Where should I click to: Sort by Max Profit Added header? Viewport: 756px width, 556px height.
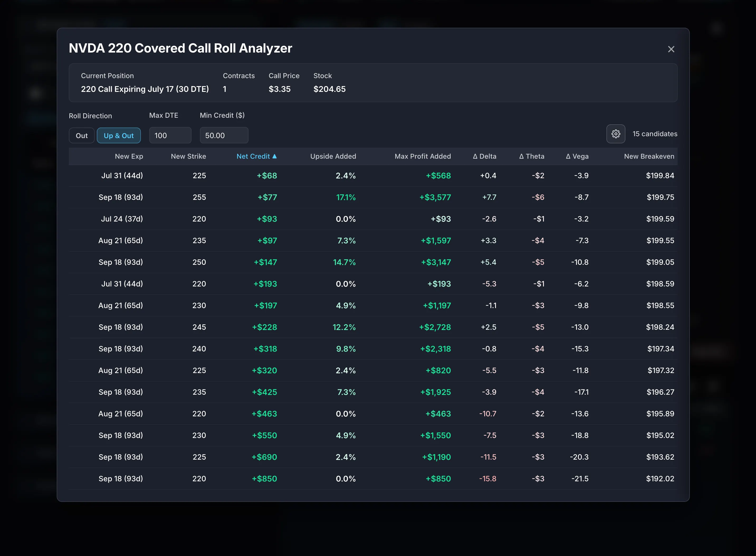[423, 157]
